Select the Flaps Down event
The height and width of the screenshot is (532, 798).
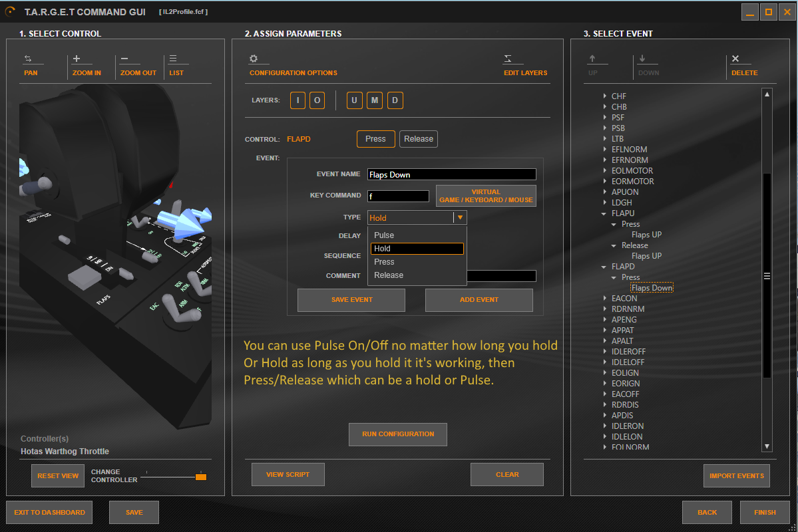click(x=652, y=288)
